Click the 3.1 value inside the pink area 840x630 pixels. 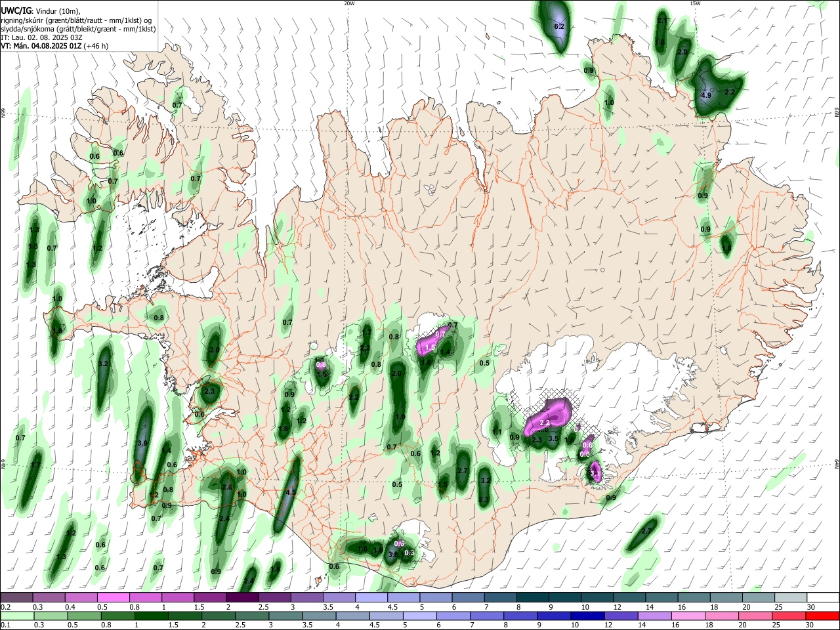(595, 472)
